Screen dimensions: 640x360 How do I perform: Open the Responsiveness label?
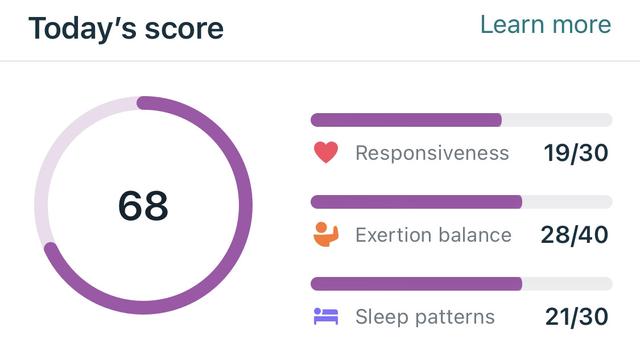tap(432, 153)
